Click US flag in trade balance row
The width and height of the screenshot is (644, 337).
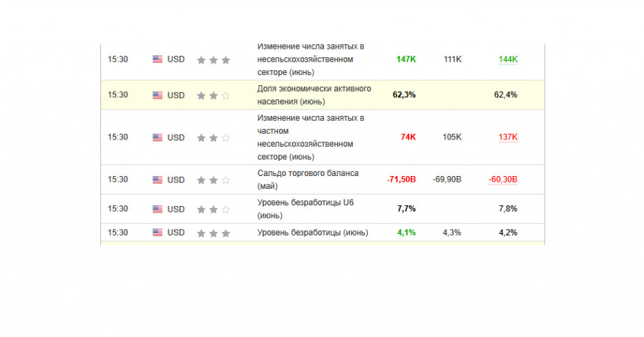(x=157, y=180)
